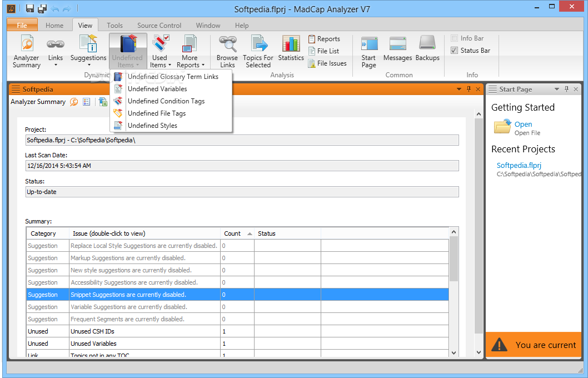Open the Backups ribbon icon

tap(427, 48)
